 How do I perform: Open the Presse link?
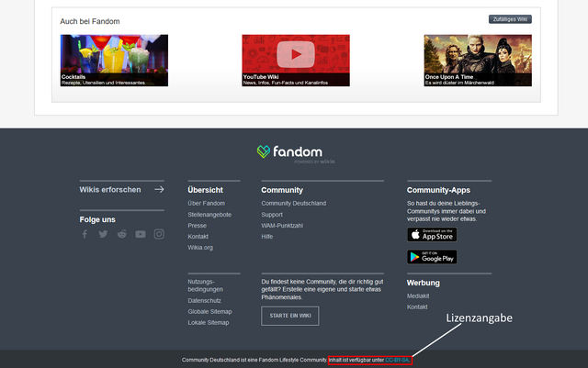(198, 226)
